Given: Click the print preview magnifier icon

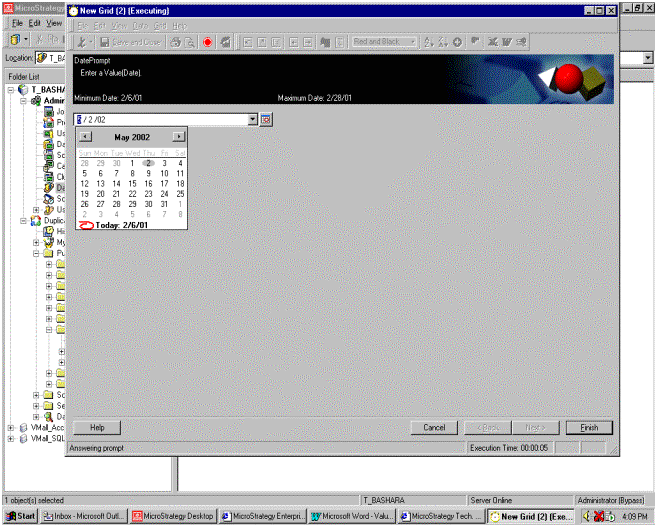Looking at the screenshot, I should click(189, 42).
